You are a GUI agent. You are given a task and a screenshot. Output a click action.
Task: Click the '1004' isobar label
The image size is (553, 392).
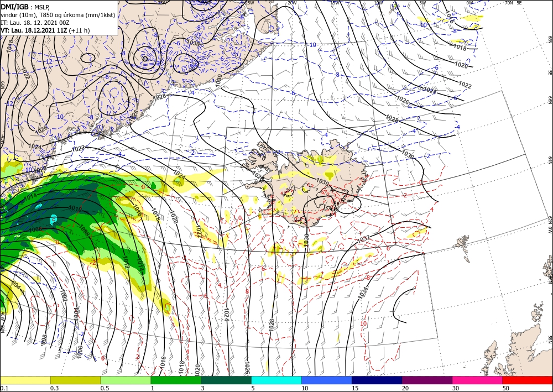76,313
